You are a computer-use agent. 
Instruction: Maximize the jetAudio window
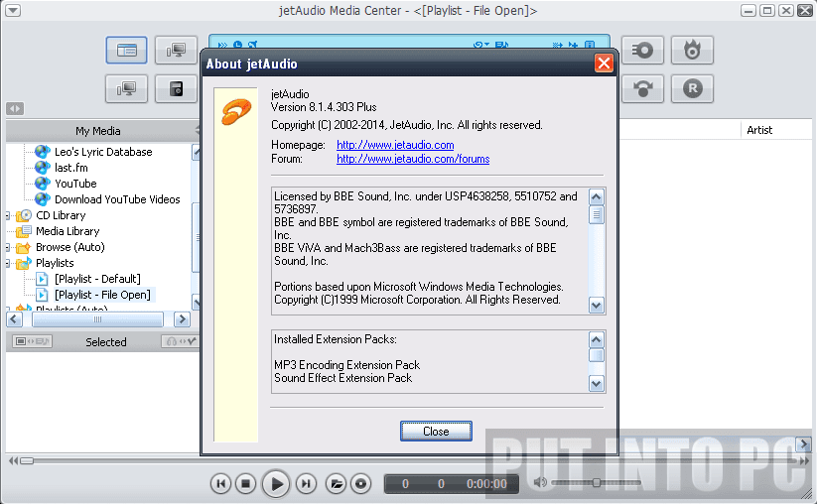[x=767, y=10]
